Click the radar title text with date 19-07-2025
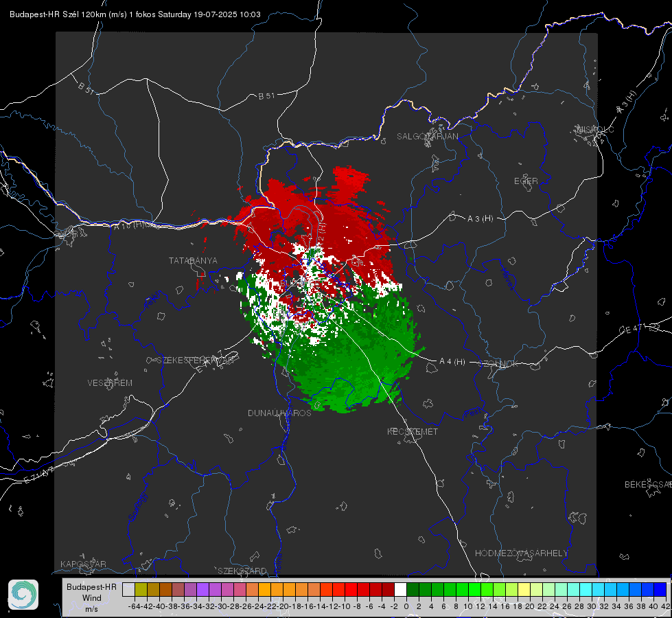This screenshot has height=618, width=672. 135,14
